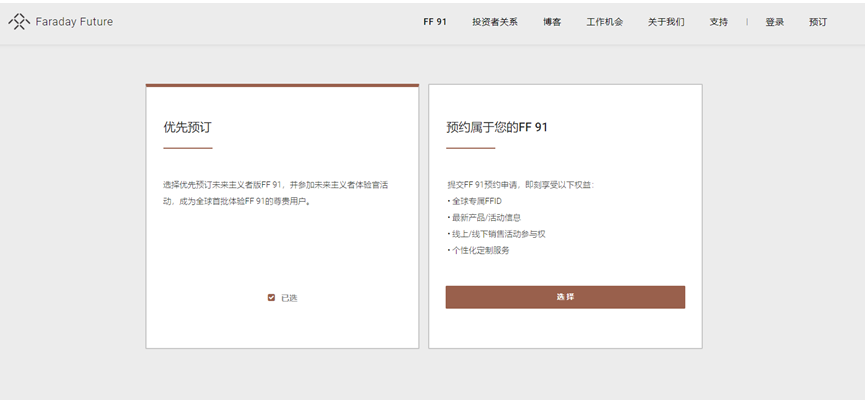The image size is (865, 400).
Task: Open the 投资者关系 menu item
Action: click(495, 22)
